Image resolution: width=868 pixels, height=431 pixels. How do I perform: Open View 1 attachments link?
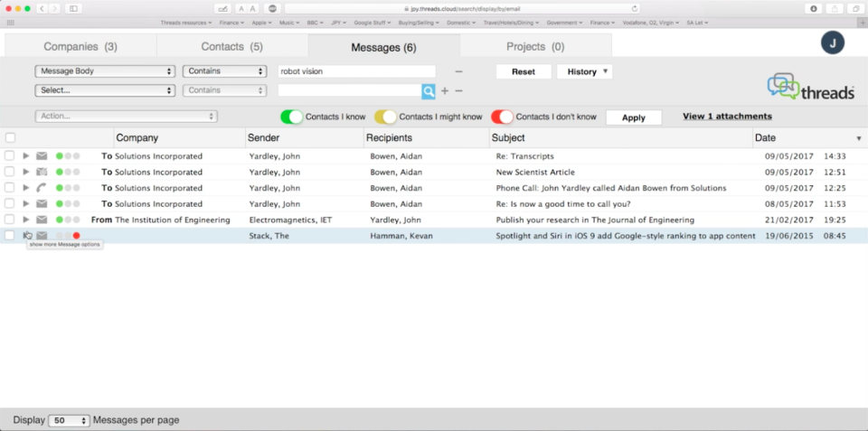[727, 117]
